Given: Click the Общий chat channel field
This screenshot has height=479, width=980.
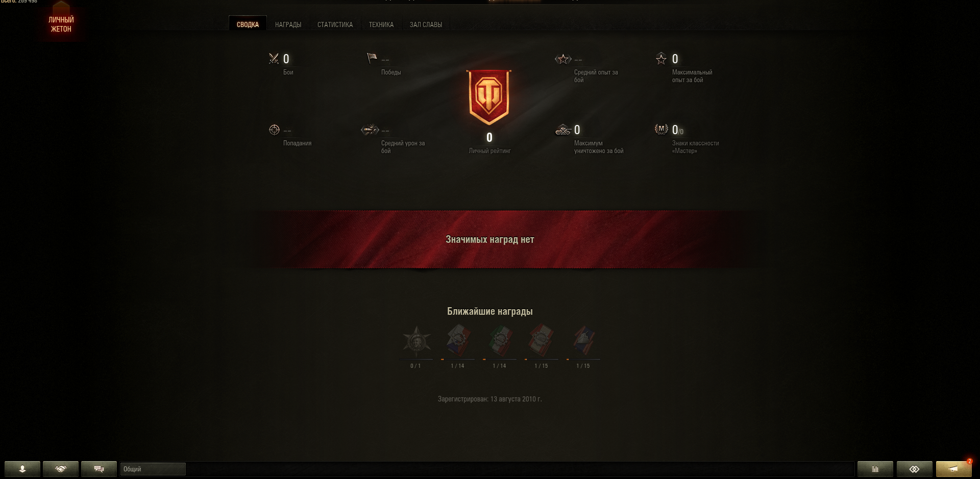Looking at the screenshot, I should 153,469.
